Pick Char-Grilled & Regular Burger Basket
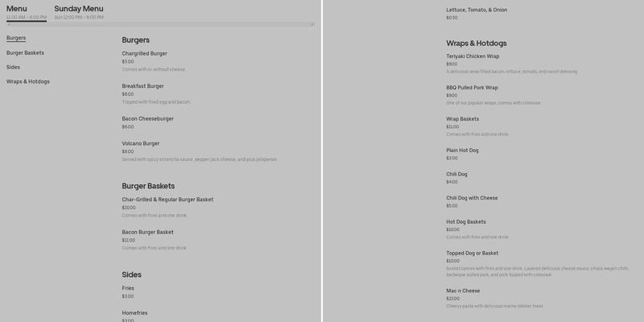Viewport: 644px width, 322px height. tap(167, 200)
